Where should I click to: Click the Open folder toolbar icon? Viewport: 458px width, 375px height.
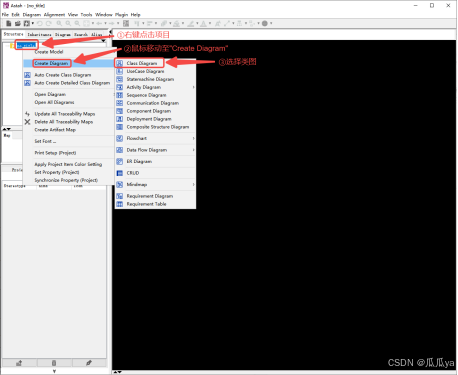tap(18, 23)
